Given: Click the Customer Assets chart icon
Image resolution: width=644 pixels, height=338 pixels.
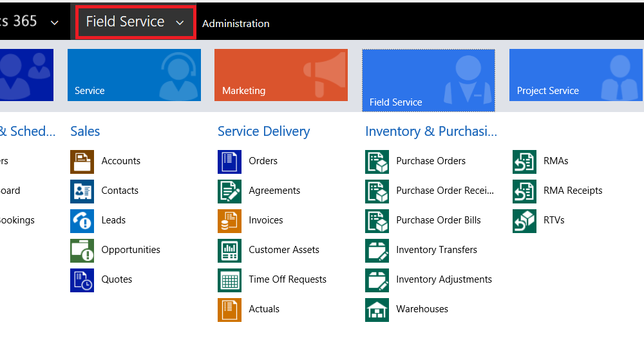Looking at the screenshot, I should (x=230, y=250).
